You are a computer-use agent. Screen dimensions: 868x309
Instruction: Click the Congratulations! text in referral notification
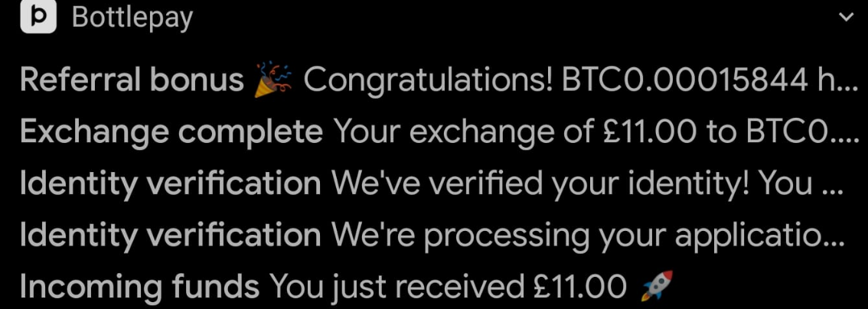(428, 80)
